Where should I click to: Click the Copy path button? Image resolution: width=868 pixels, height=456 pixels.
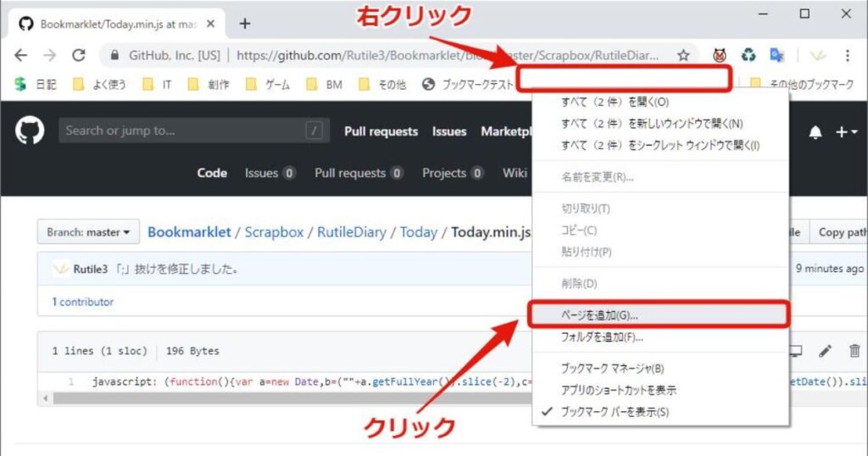[x=840, y=232]
